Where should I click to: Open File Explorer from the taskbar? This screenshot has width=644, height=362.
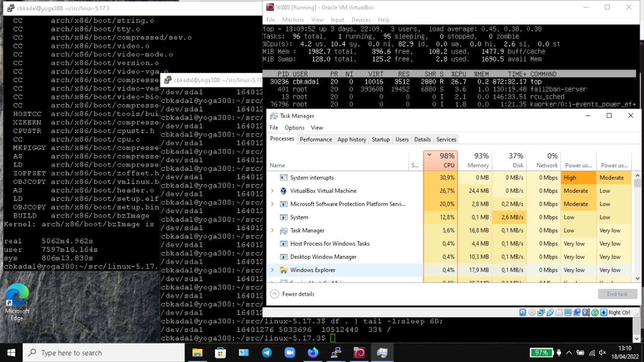pyautogui.click(x=197, y=353)
